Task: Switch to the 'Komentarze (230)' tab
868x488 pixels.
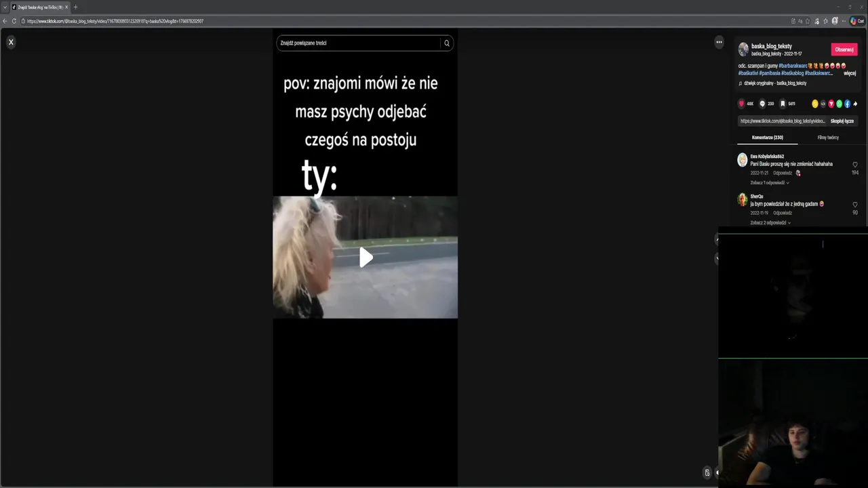Action: [x=767, y=138]
